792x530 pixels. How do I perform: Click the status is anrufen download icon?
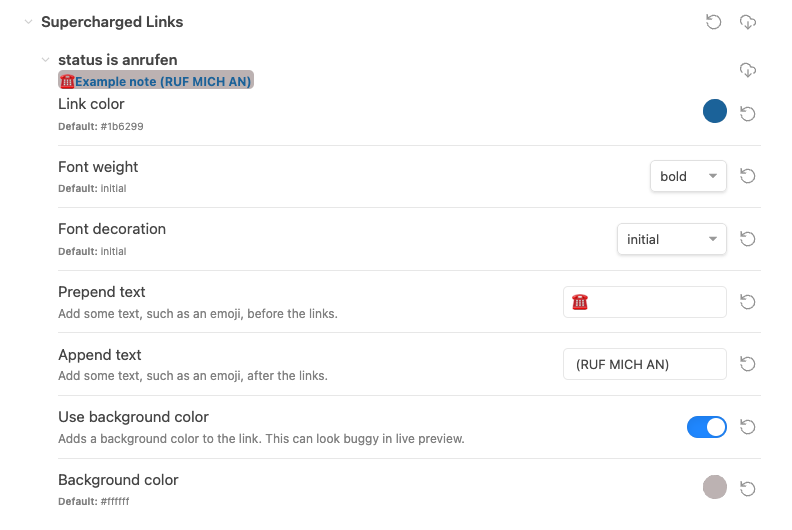(747, 70)
